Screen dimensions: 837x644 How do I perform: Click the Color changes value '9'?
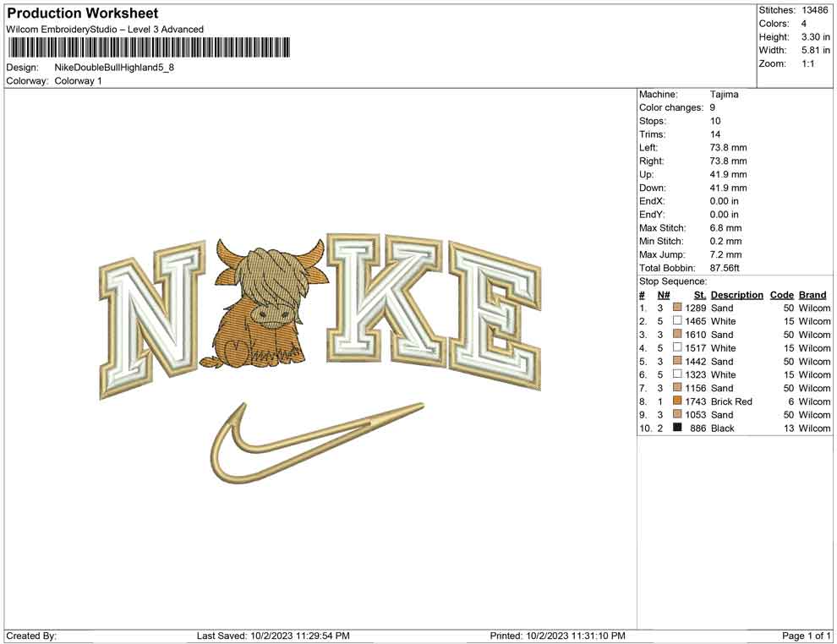712,107
